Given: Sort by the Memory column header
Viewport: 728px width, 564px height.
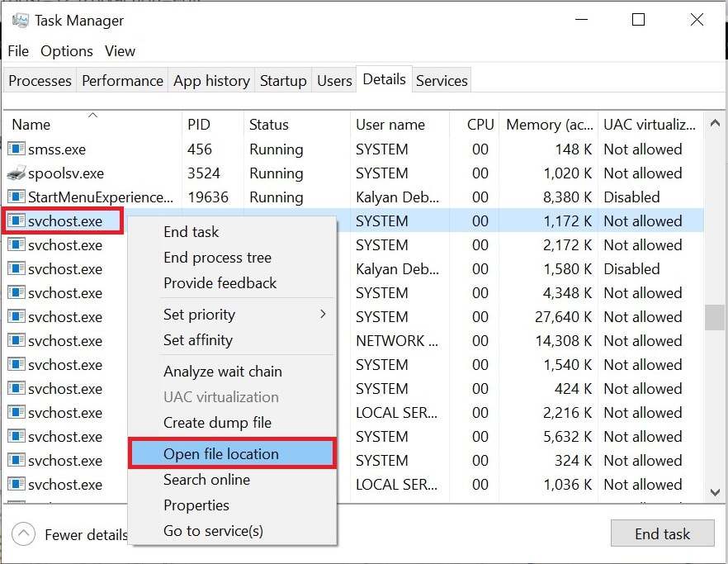Looking at the screenshot, I should coord(548,125).
